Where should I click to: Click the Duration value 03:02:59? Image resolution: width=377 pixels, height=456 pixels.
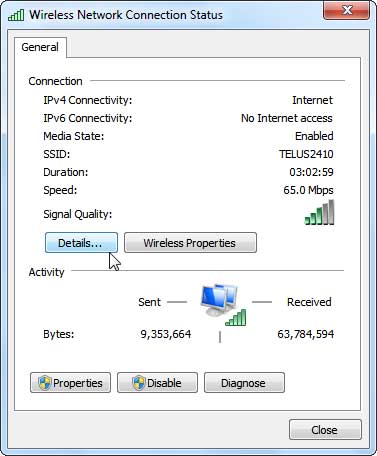click(311, 172)
